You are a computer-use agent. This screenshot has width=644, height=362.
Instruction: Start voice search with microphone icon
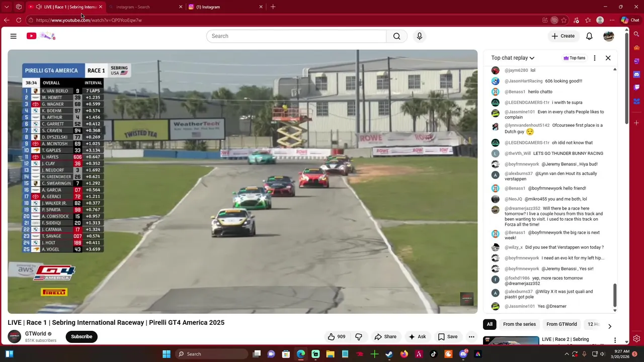click(x=419, y=36)
